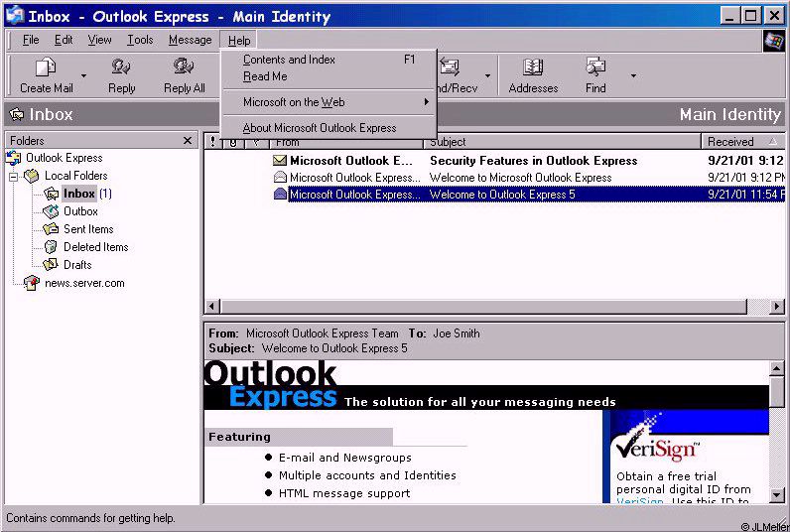The image size is (790, 532).
Task: Click the message list right scroll arrow
Action: tap(777, 306)
